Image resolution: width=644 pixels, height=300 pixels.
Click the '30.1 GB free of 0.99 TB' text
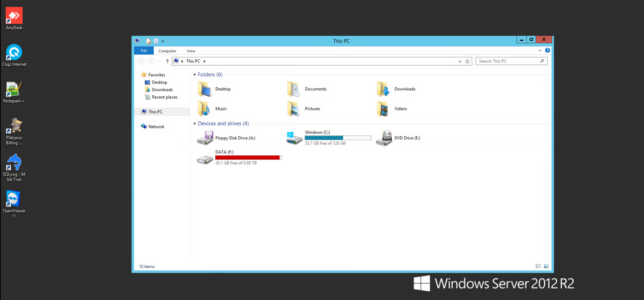click(x=236, y=163)
